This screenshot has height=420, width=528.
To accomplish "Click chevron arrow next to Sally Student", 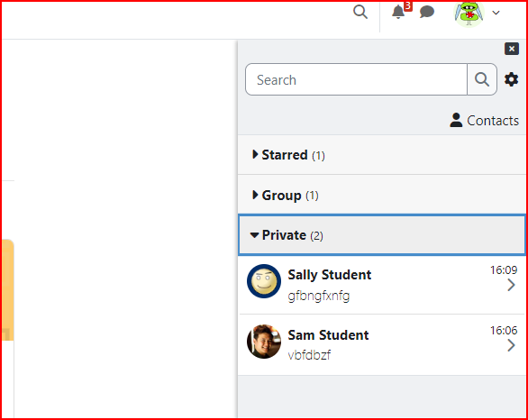I will 512,285.
